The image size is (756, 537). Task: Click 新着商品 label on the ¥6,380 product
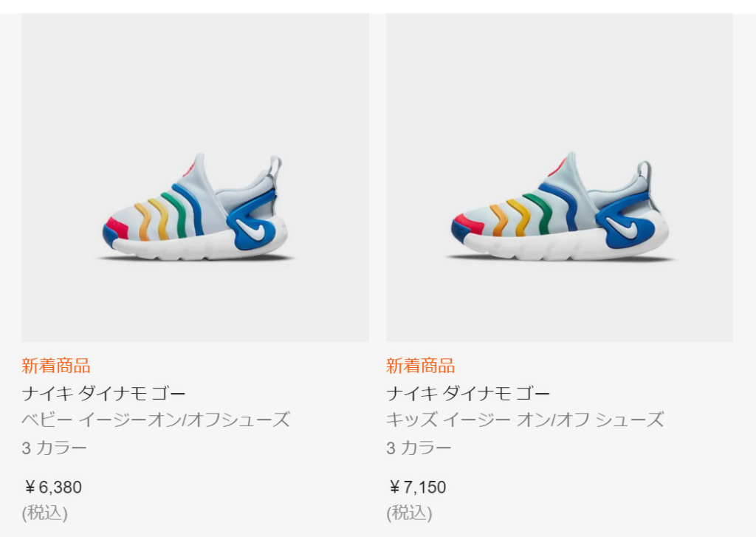click(x=56, y=366)
